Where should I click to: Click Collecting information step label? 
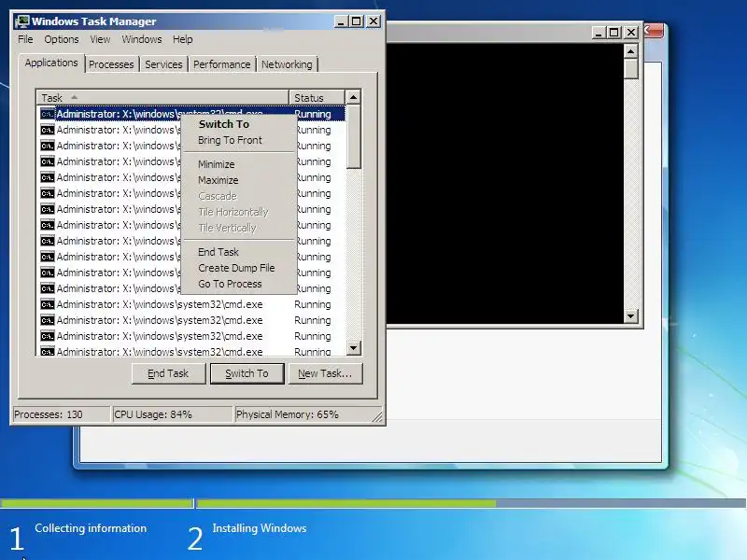click(91, 528)
